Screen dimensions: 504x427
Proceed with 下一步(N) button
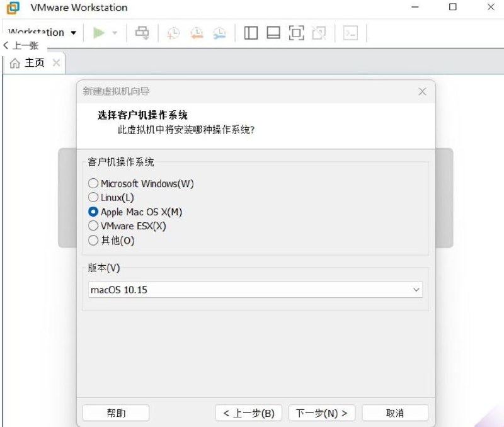[322, 413]
